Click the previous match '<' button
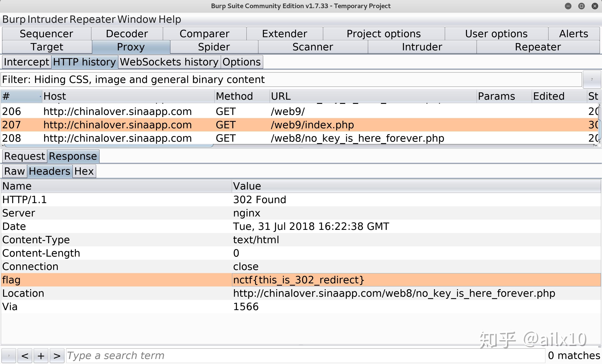Screen dimensions: 602x364 pyautogui.click(x=25, y=356)
